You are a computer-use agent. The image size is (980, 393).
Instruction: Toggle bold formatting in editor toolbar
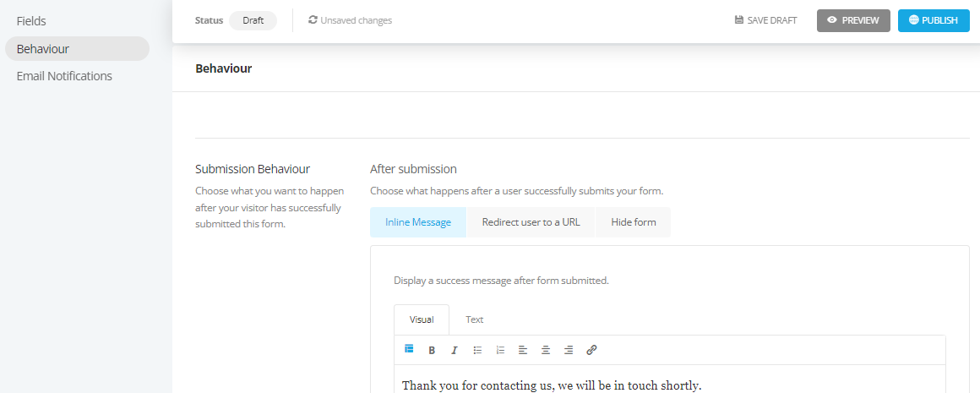coord(432,351)
